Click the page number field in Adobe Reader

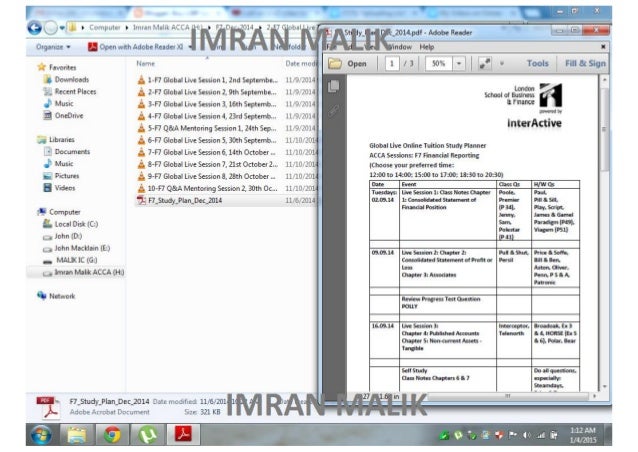pyautogui.click(x=392, y=64)
